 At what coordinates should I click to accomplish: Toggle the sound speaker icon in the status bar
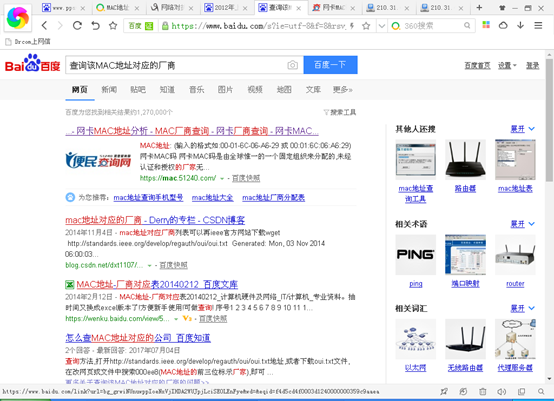tap(502, 391)
